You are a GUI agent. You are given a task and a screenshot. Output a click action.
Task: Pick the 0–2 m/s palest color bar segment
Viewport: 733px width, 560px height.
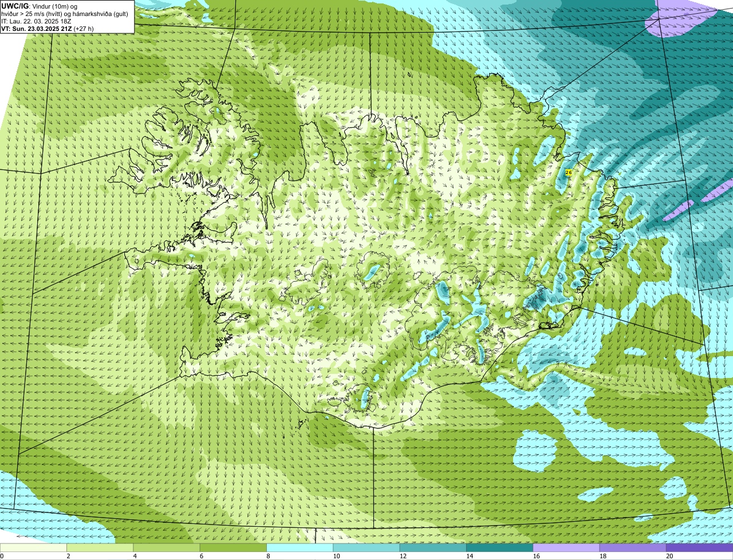(x=33, y=548)
